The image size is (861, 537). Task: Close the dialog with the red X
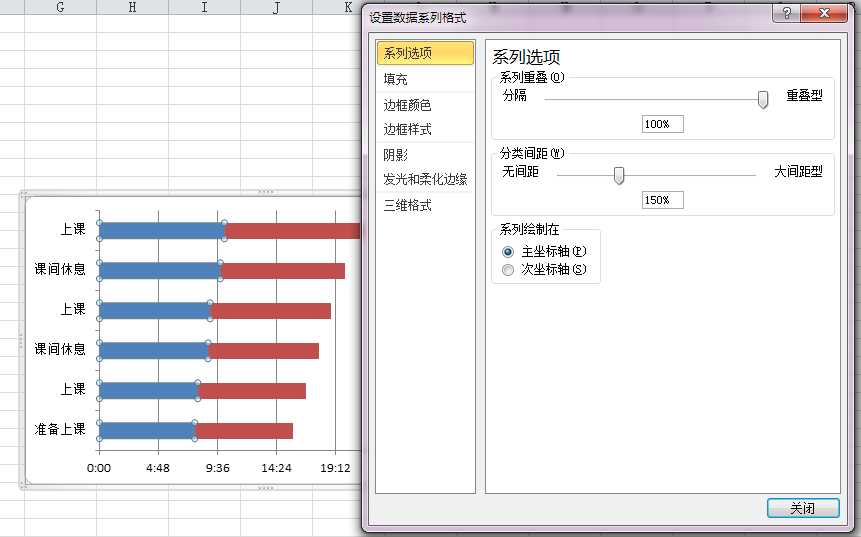click(x=824, y=13)
